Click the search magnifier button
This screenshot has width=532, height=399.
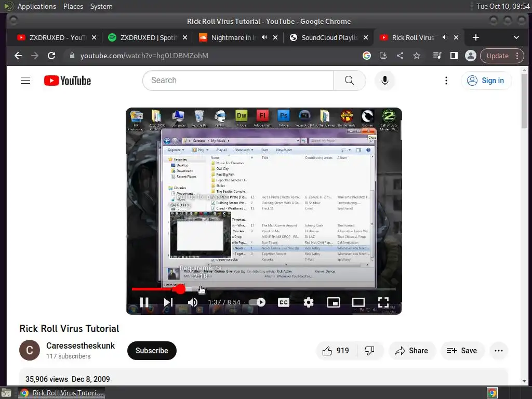[x=349, y=81]
